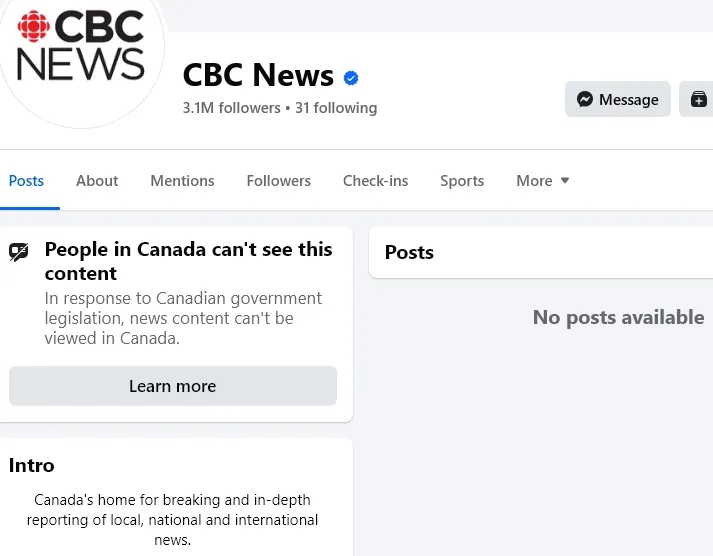Open the 3.1M followers link
Viewport: 713px width, 556px height.
(231, 107)
